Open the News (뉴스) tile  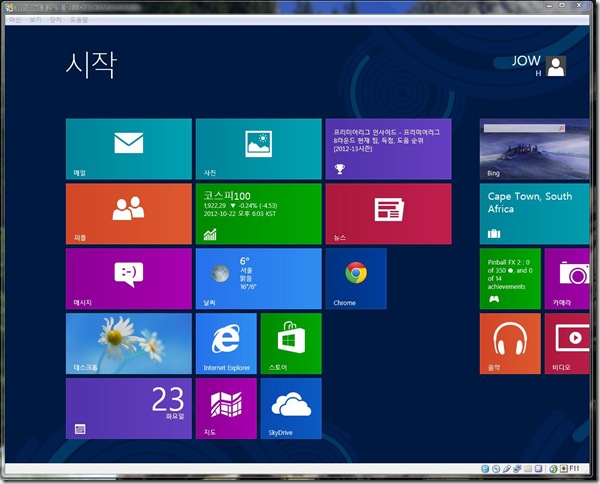tap(388, 213)
